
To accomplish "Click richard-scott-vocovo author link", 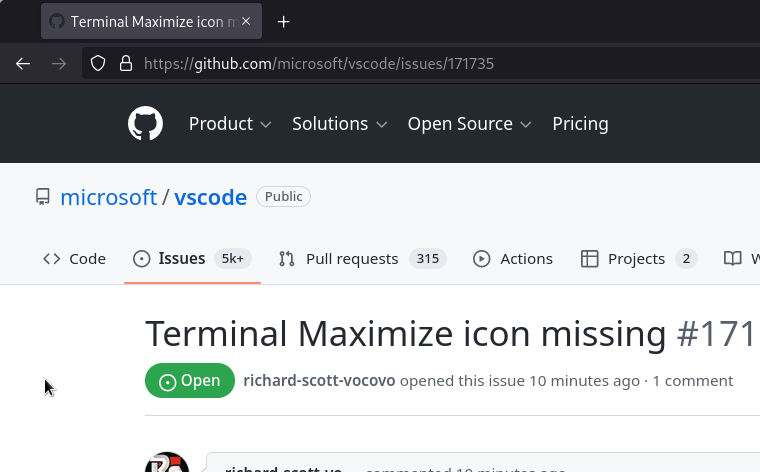I will [x=319, y=381].
